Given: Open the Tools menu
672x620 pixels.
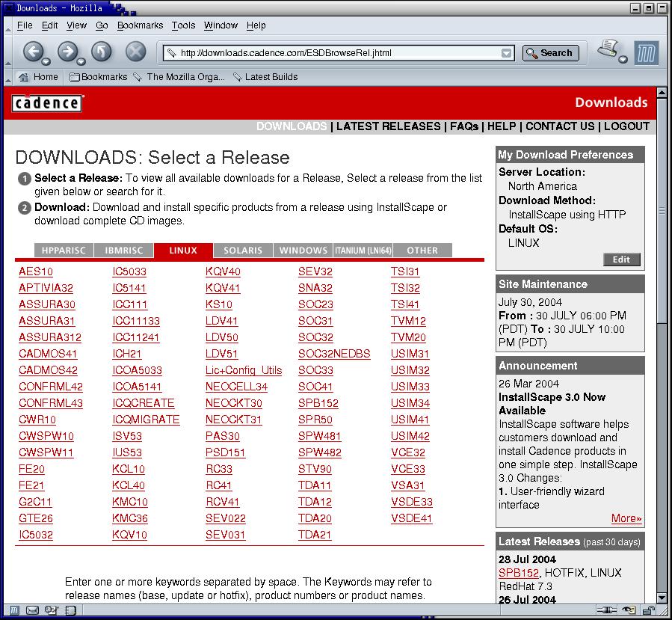Looking at the screenshot, I should pos(183,25).
